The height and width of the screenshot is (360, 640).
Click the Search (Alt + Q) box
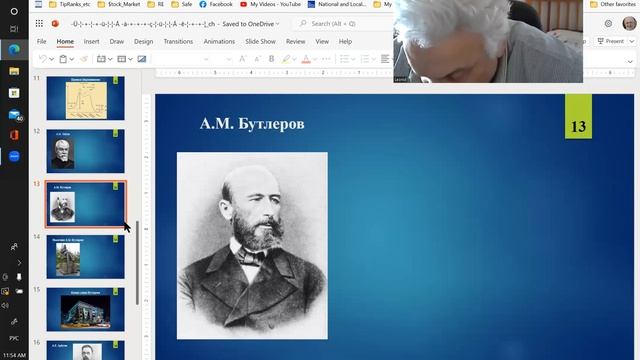344,24
